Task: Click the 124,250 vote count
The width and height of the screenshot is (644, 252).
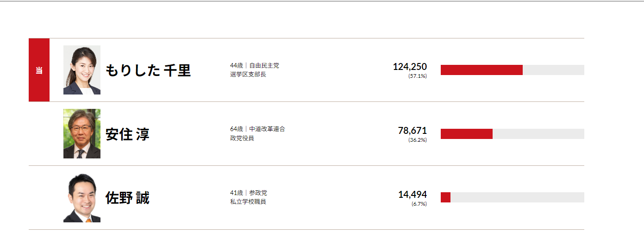Action: (410, 67)
